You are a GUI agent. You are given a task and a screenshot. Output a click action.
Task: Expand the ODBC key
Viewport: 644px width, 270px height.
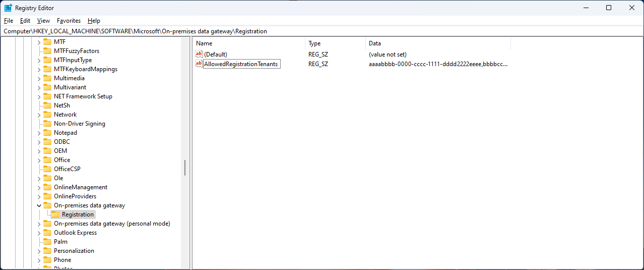tap(39, 142)
